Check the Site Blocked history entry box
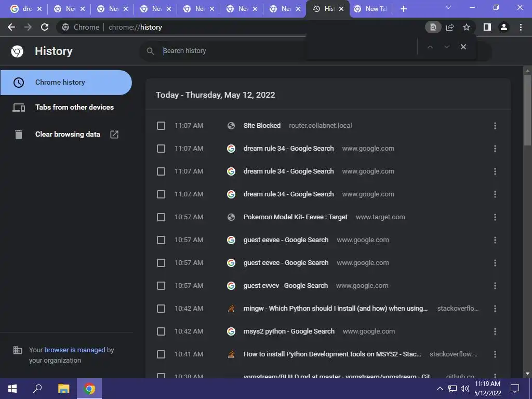The height and width of the screenshot is (399, 532). (161, 126)
